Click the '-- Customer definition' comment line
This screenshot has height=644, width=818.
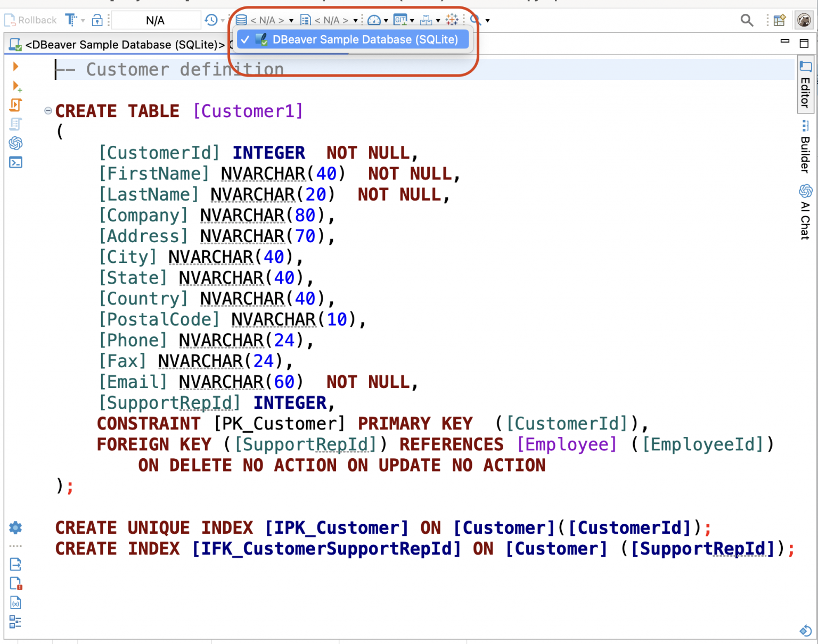coord(170,70)
